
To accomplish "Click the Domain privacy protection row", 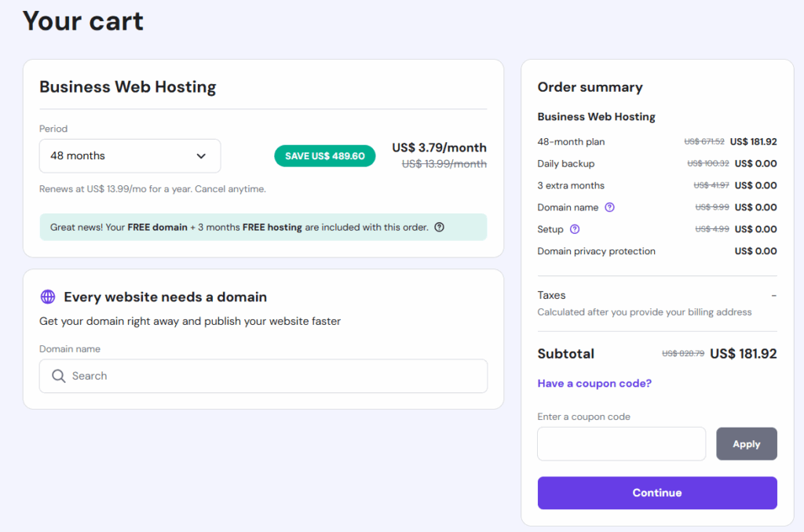I will tap(596, 250).
